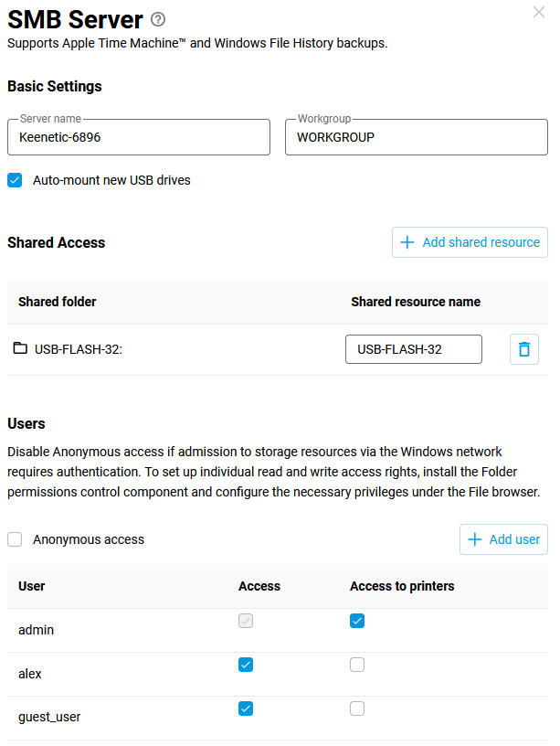Uncheck Access for guest_user
Image resolution: width=560 pixels, height=746 pixels.
pyautogui.click(x=245, y=709)
